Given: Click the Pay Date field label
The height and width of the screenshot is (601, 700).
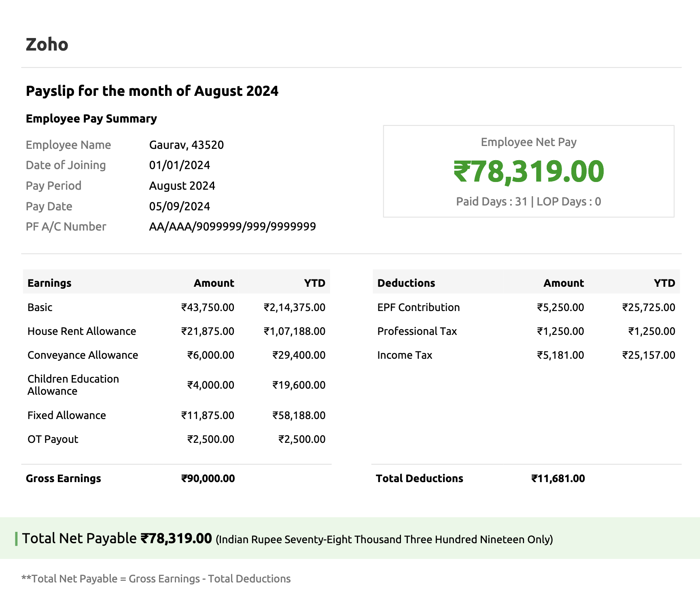Looking at the screenshot, I should tap(49, 206).
